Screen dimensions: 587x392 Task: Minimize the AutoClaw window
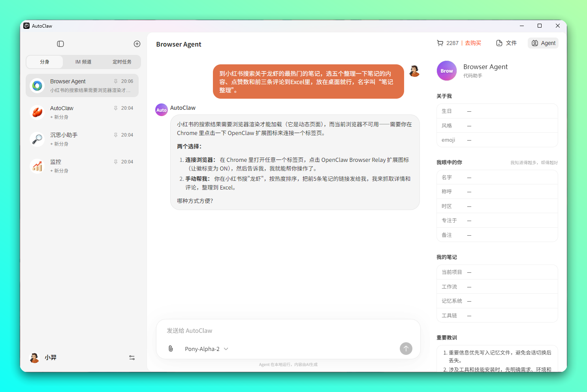pyautogui.click(x=522, y=26)
